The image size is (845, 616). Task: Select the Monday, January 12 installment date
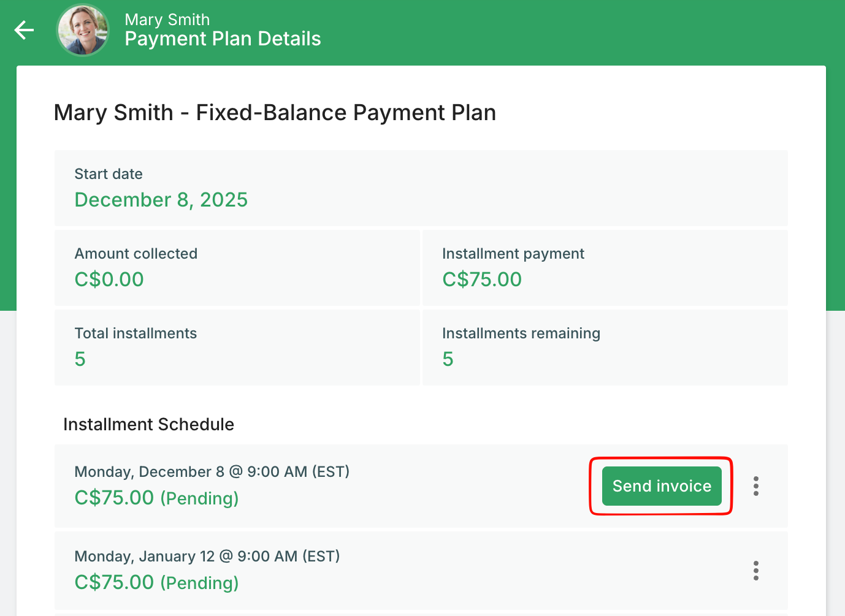tap(207, 556)
